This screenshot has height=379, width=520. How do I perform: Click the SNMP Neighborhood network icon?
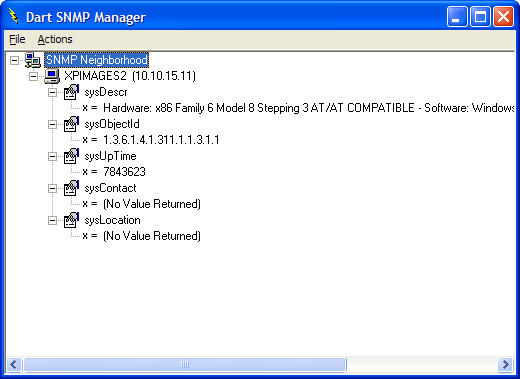pos(33,60)
